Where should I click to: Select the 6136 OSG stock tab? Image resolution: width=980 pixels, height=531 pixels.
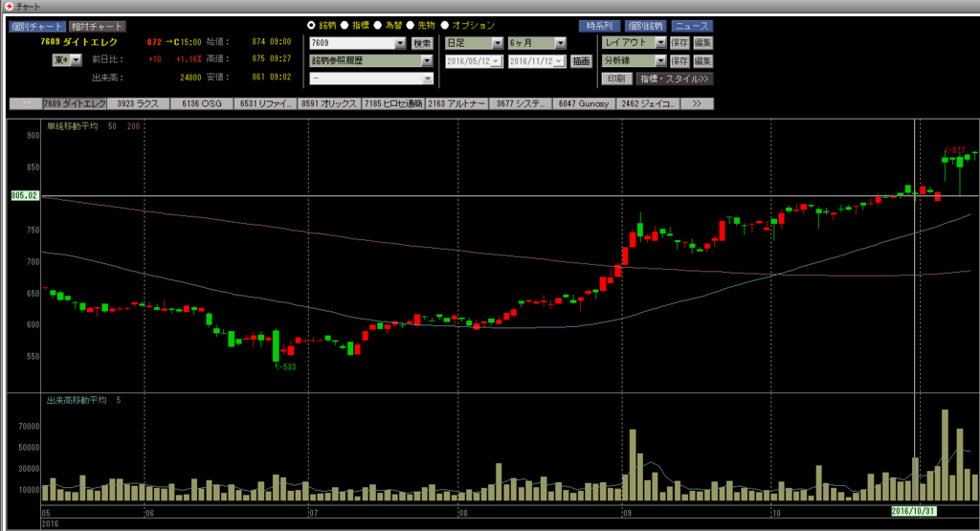tap(202, 103)
